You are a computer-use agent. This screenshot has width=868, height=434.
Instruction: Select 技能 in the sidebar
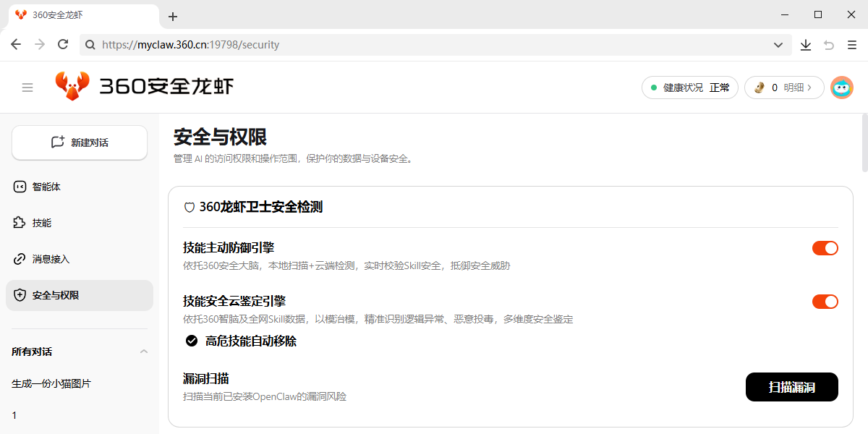tap(42, 223)
